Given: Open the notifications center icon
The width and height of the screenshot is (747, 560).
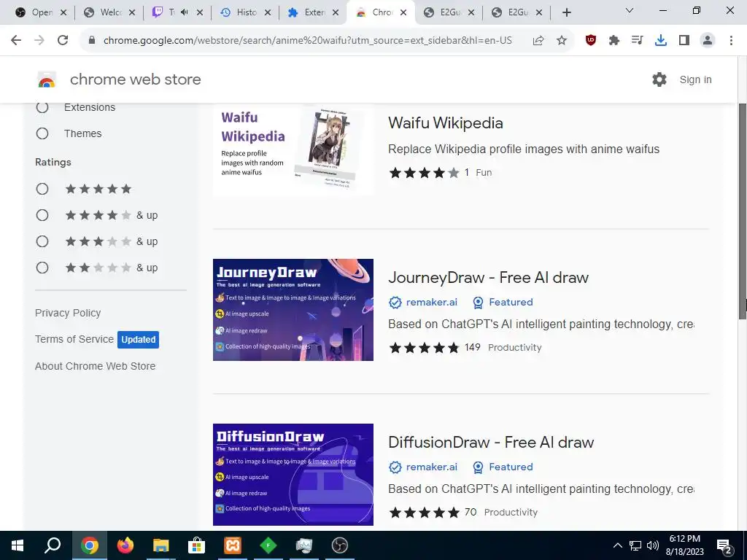Looking at the screenshot, I should [724, 545].
